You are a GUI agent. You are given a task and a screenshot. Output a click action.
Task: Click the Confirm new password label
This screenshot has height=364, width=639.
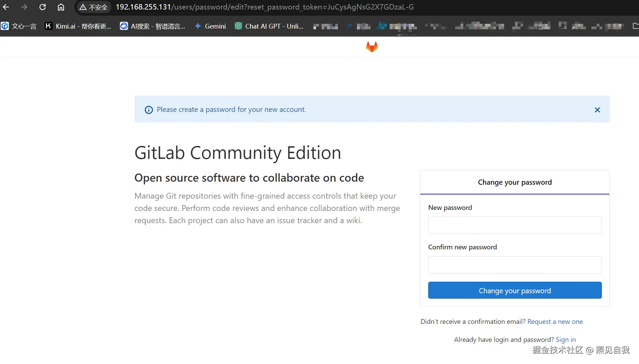pyautogui.click(x=463, y=247)
